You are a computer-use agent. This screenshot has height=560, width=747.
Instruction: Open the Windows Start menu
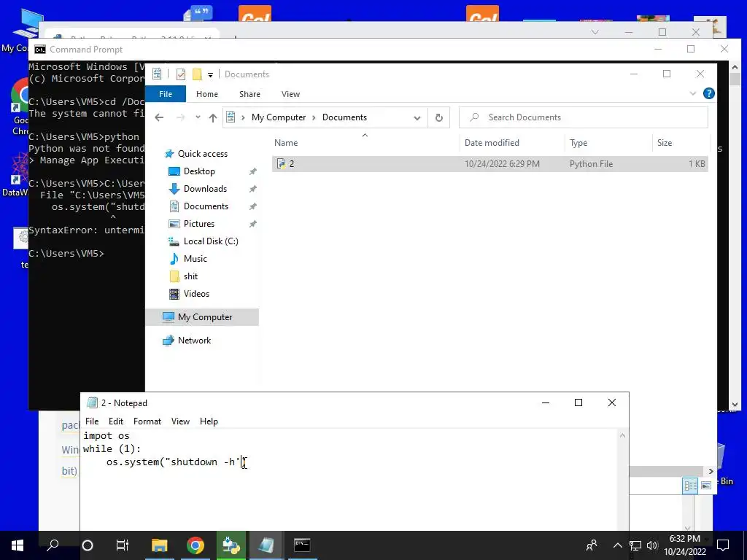click(18, 545)
